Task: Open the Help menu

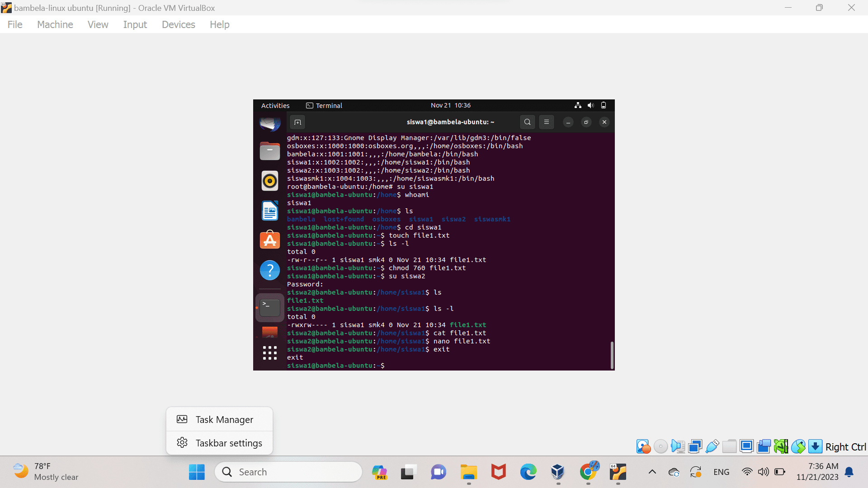Action: pos(219,24)
